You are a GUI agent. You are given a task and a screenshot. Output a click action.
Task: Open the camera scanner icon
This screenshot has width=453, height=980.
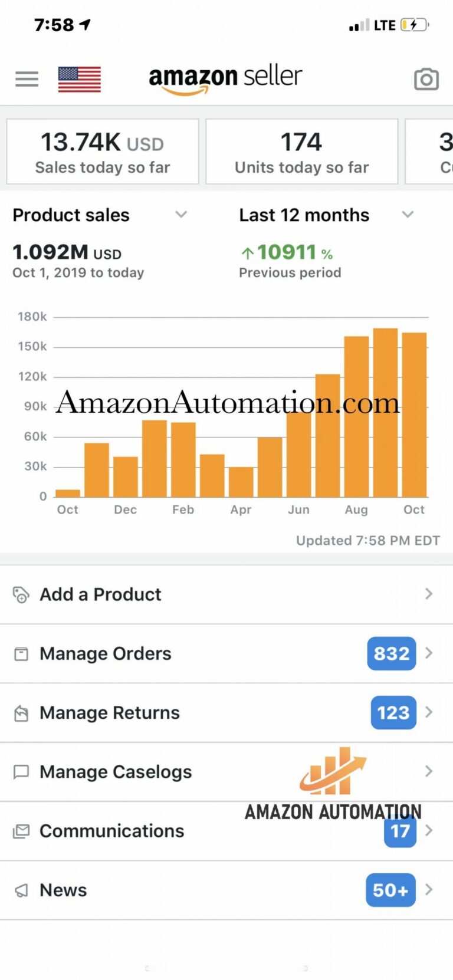pos(426,79)
